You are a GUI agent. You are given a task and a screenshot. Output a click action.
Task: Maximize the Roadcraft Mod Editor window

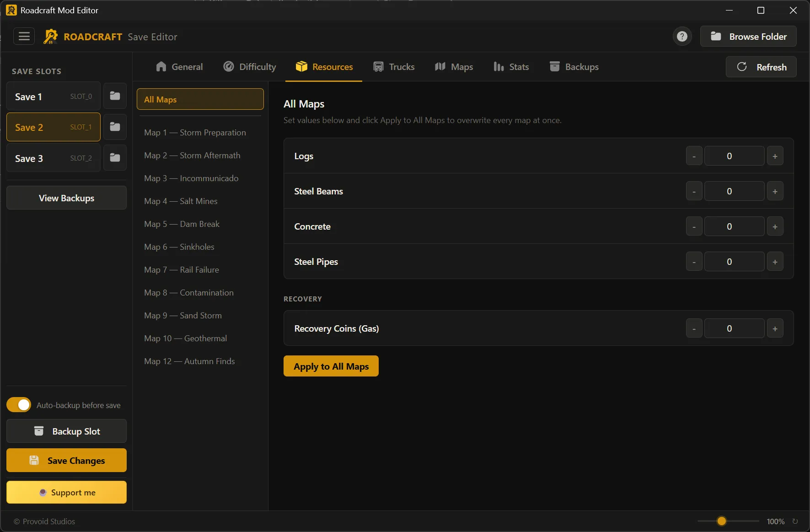point(761,10)
